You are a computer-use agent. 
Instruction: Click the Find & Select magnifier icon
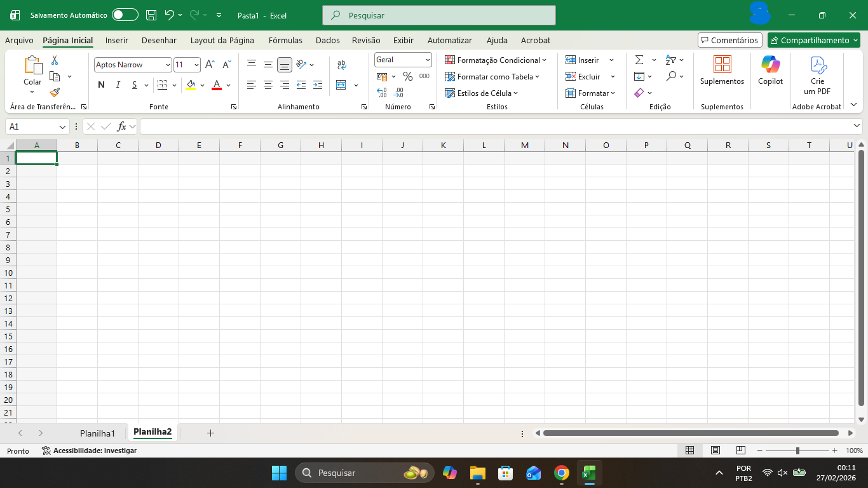pyautogui.click(x=671, y=76)
